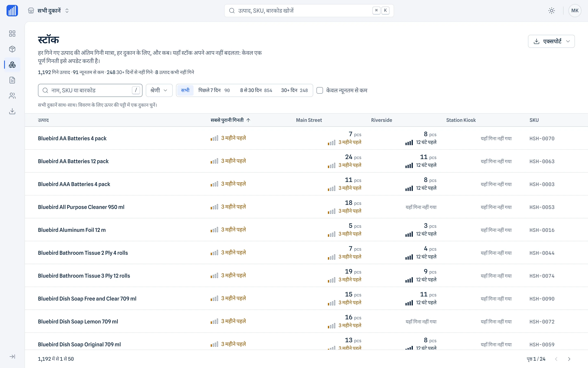The height and width of the screenshot is (368, 588).
Task: Open Bluebird Bathroom Tissue 3 Ply 12 rolls
Action: point(84,276)
